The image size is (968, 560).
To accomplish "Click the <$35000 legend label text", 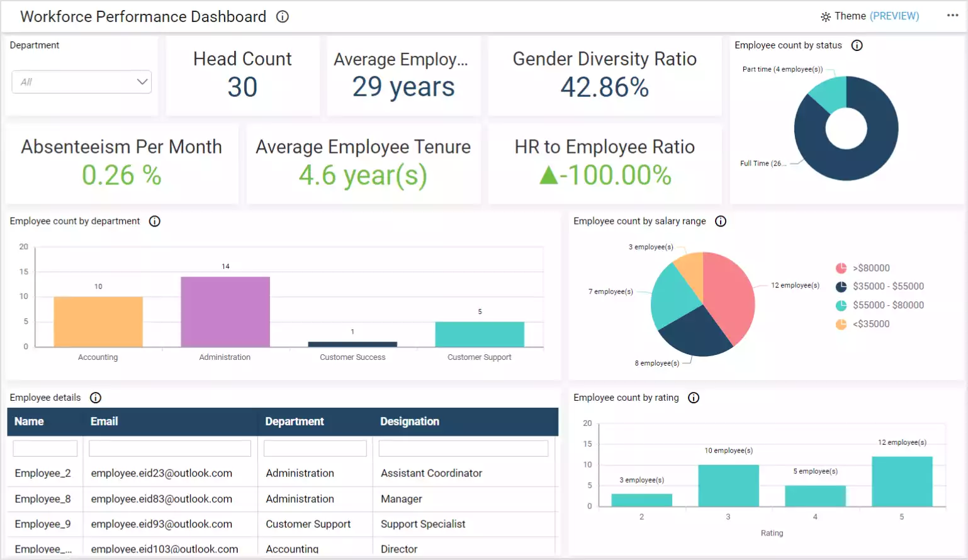I will (x=871, y=324).
